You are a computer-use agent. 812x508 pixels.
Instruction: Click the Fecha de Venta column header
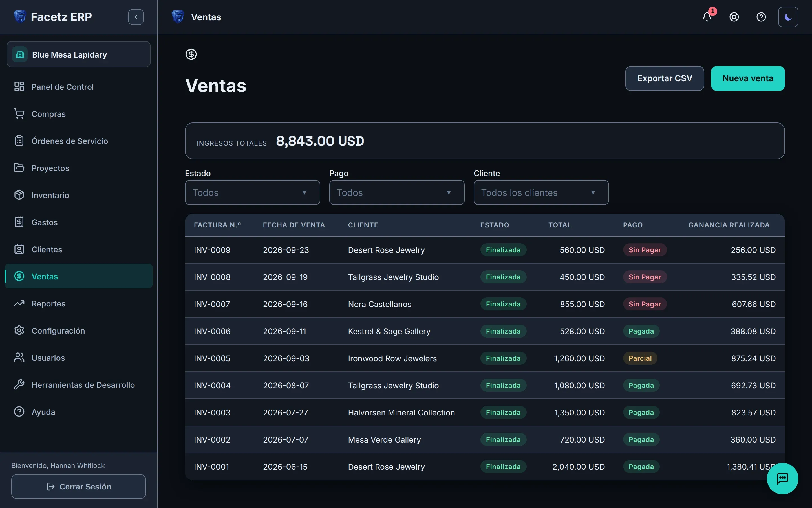click(x=294, y=225)
